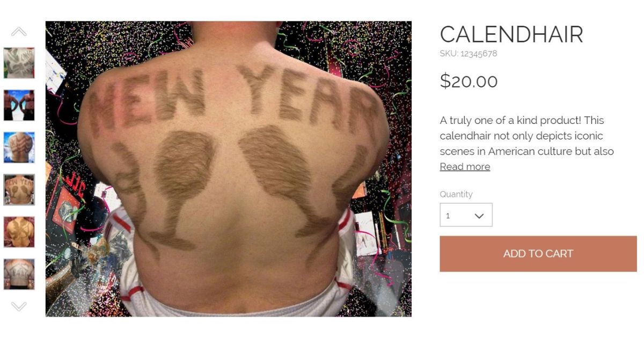644x338 pixels.
Task: Open the Quantity dropdown
Action: tap(466, 215)
